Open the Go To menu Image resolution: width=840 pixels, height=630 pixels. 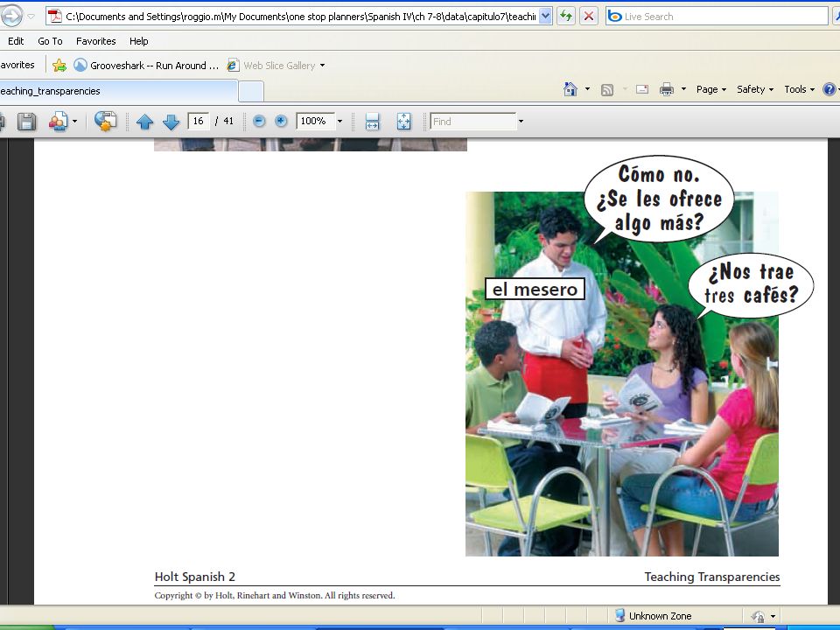click(50, 41)
